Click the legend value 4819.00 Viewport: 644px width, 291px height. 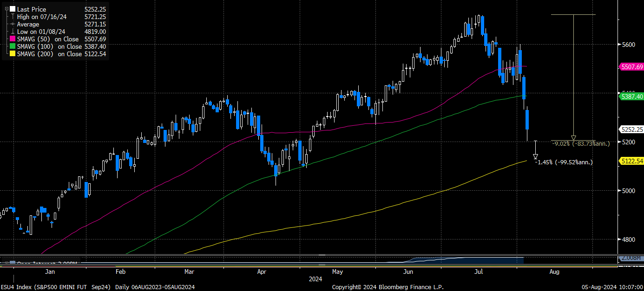96,32
